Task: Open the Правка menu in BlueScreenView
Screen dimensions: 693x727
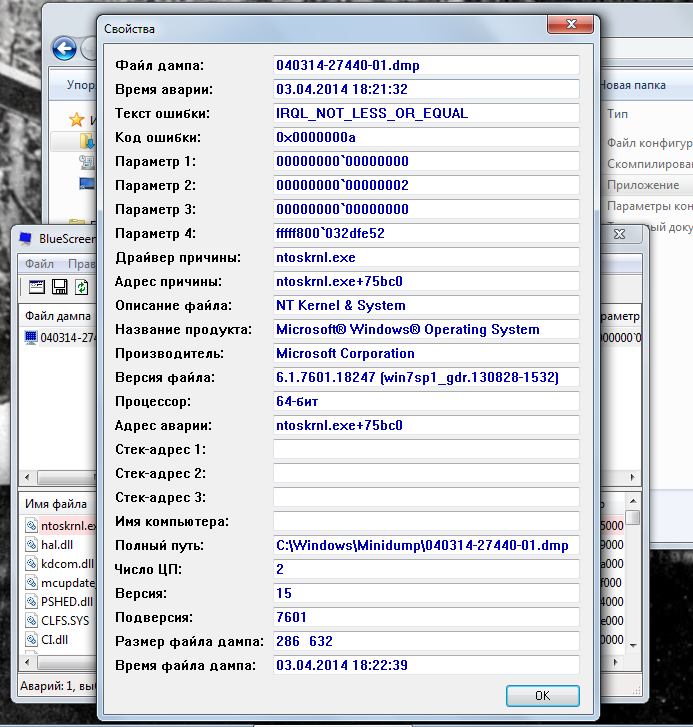Action: [80, 264]
